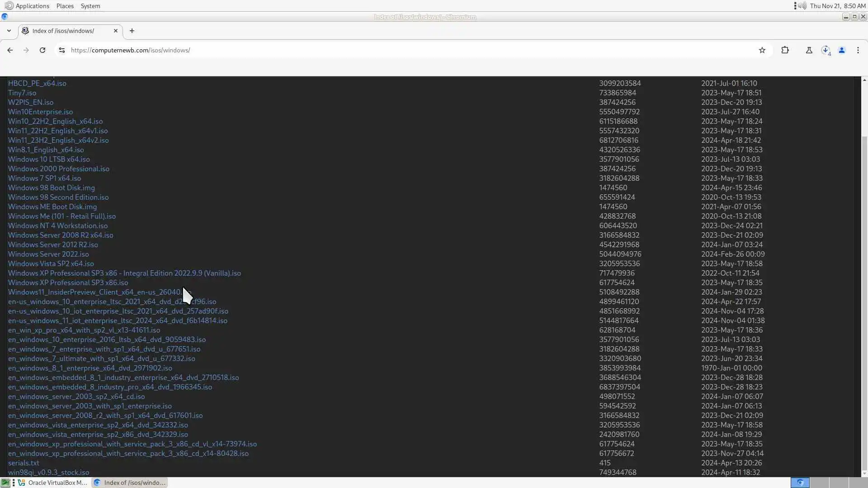Open the Chrome Labs flask icon
This screenshot has width=868, height=488.
[x=809, y=50]
